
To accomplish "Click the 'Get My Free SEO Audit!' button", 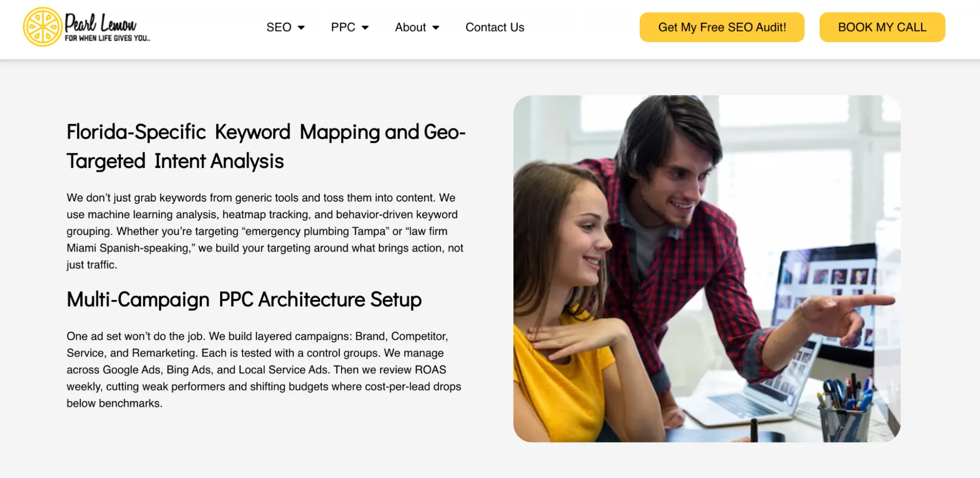I will [x=722, y=27].
